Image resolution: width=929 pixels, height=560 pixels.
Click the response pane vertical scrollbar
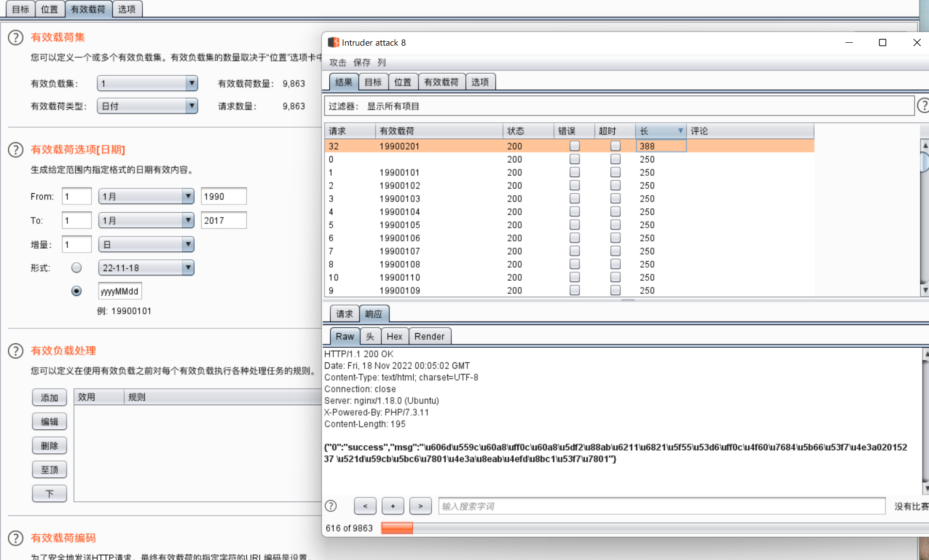[926, 421]
